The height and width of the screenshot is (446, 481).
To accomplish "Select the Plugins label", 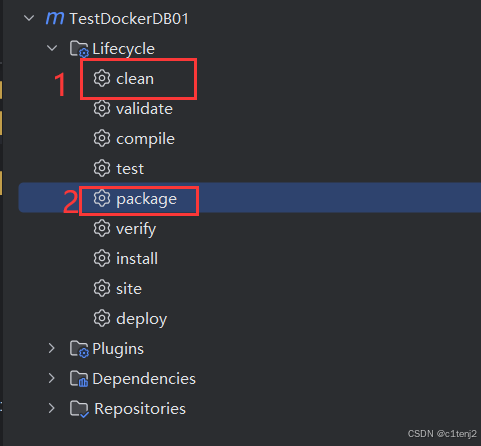I will point(118,349).
